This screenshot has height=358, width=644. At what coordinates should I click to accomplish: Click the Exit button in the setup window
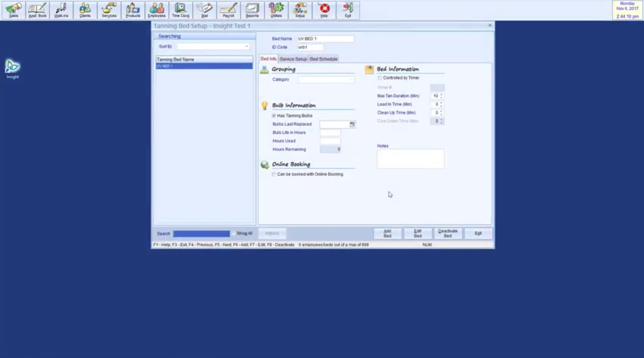(478, 234)
